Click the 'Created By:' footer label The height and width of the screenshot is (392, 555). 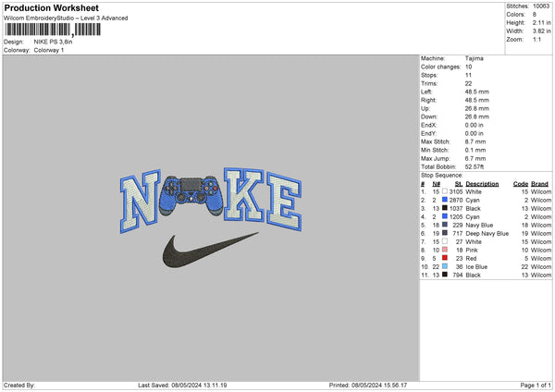pyautogui.click(x=19, y=386)
